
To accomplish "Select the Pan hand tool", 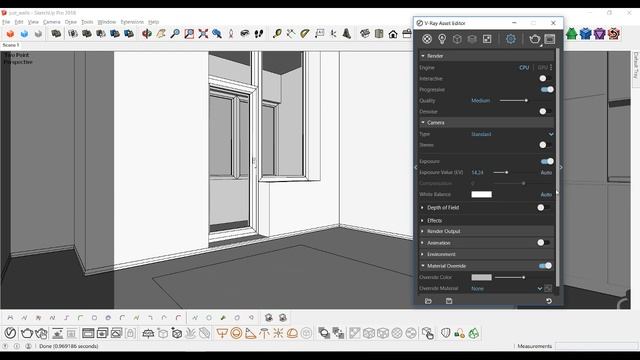I will point(161,33).
